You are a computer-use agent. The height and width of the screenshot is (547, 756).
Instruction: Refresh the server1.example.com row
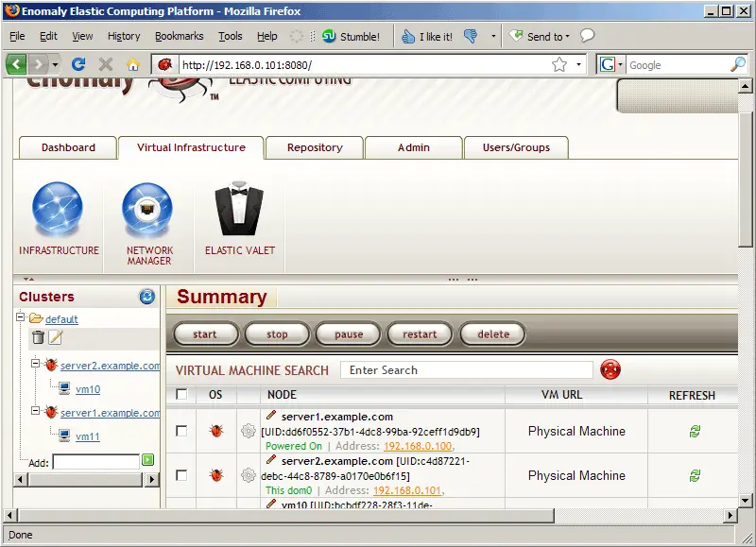pyautogui.click(x=695, y=432)
